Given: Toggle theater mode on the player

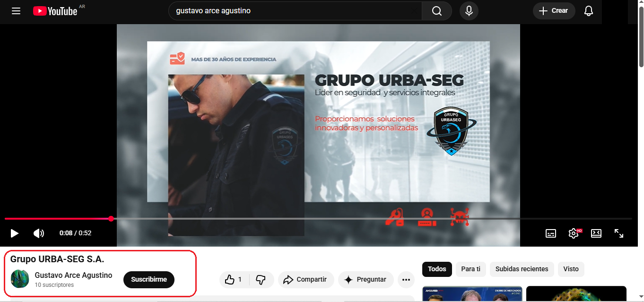Looking at the screenshot, I should 596,233.
